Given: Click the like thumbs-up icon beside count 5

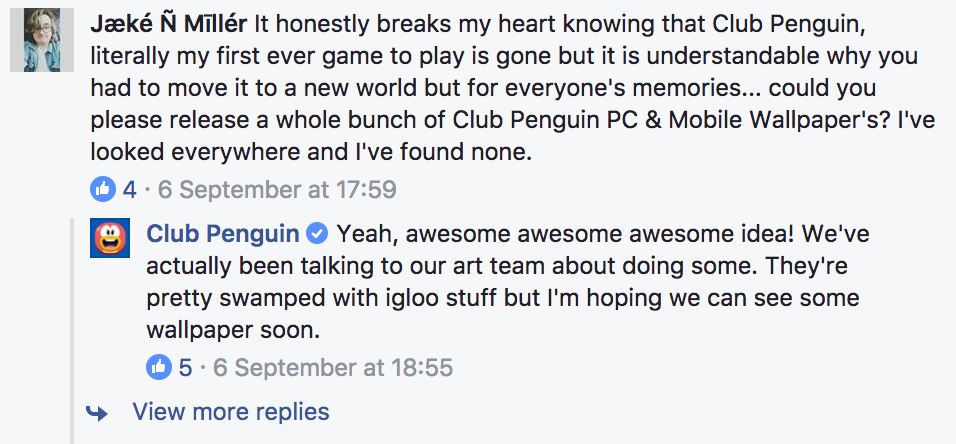Looking at the screenshot, I should pos(158,368).
